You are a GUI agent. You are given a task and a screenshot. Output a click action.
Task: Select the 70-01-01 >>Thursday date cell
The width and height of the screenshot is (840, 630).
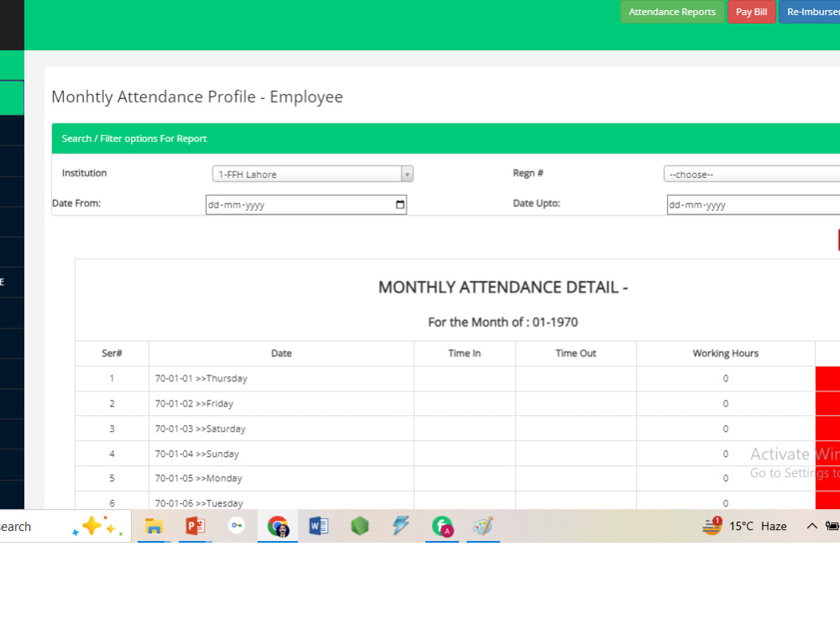[281, 379]
